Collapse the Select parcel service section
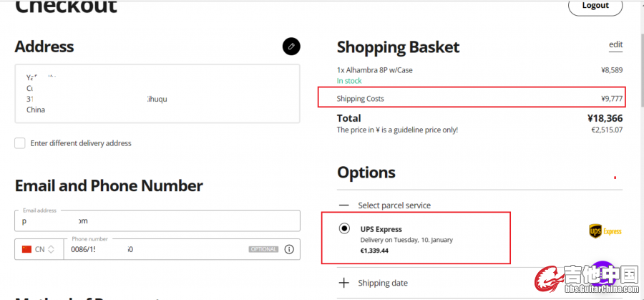 point(344,205)
